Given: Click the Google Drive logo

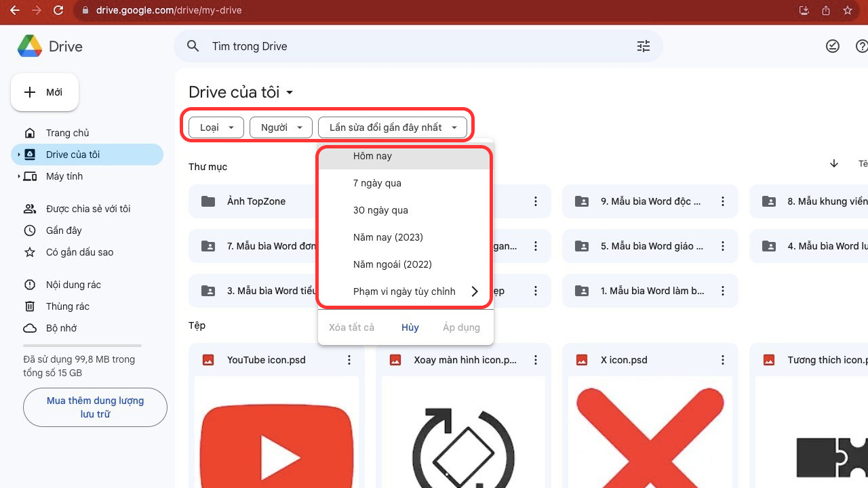Looking at the screenshot, I should (30, 47).
